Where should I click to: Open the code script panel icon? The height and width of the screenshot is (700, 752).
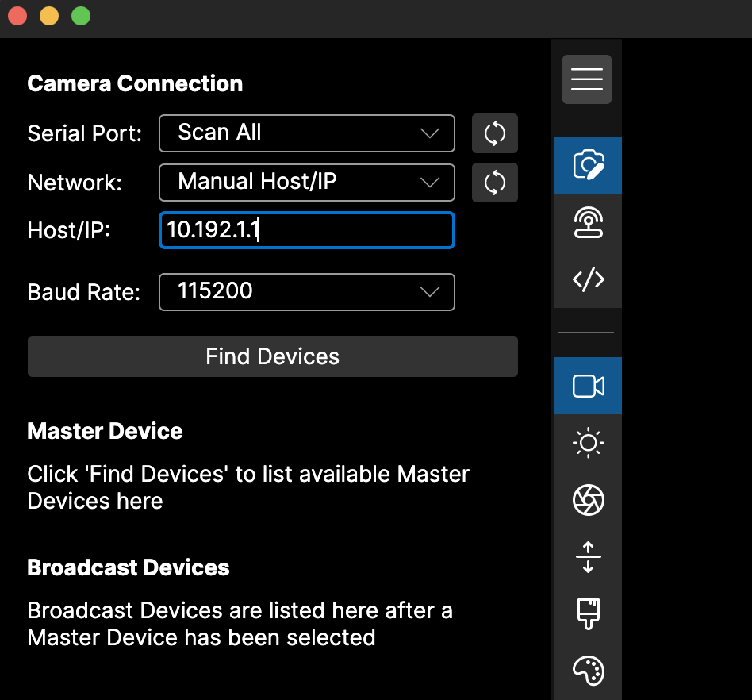[588, 279]
